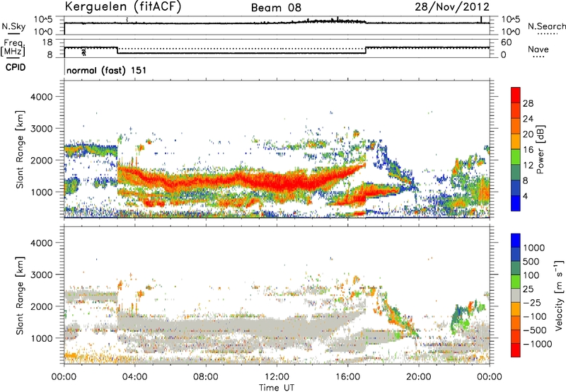Click the blue top of Velocity colorbar
Screen dimensions: 566x392
click(x=516, y=241)
